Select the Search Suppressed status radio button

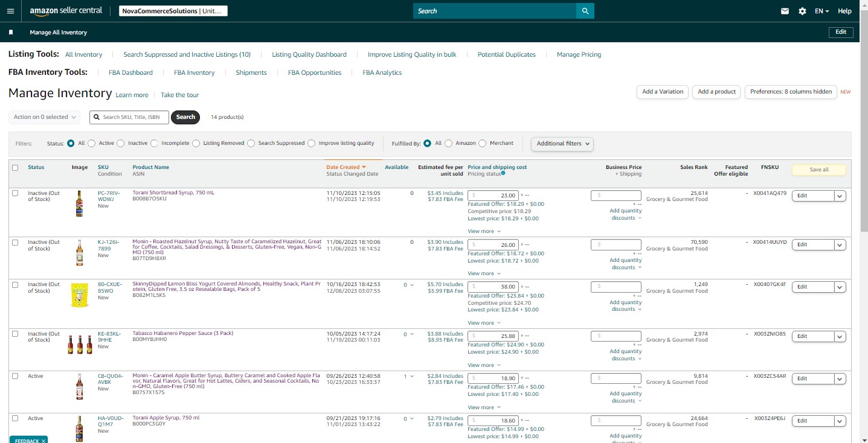coord(251,144)
